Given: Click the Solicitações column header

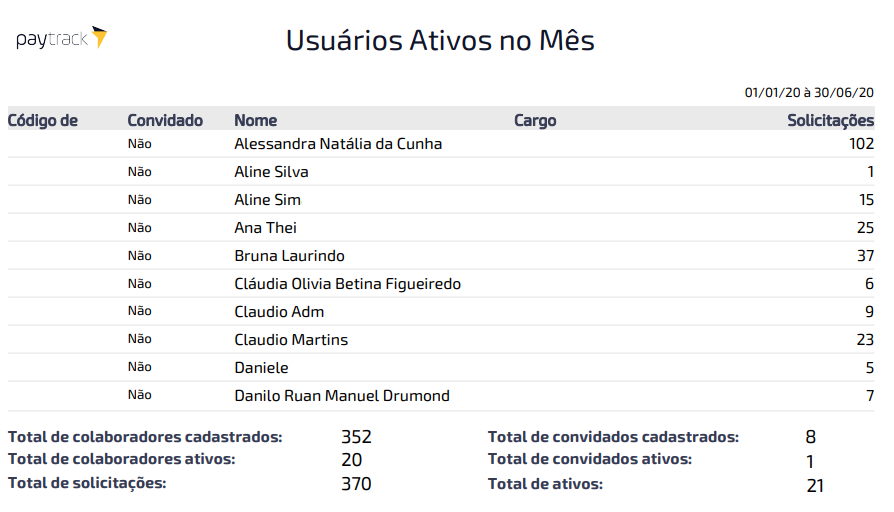Looking at the screenshot, I should 830,120.
